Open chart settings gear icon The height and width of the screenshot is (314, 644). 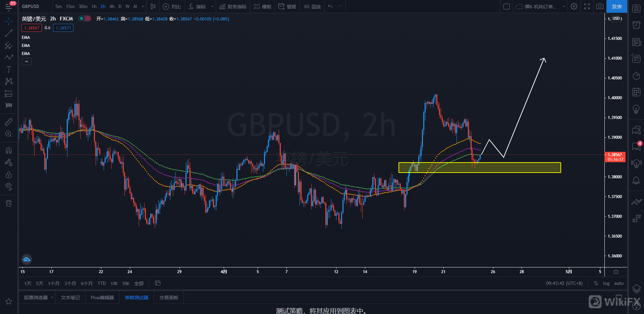pyautogui.click(x=574, y=6)
